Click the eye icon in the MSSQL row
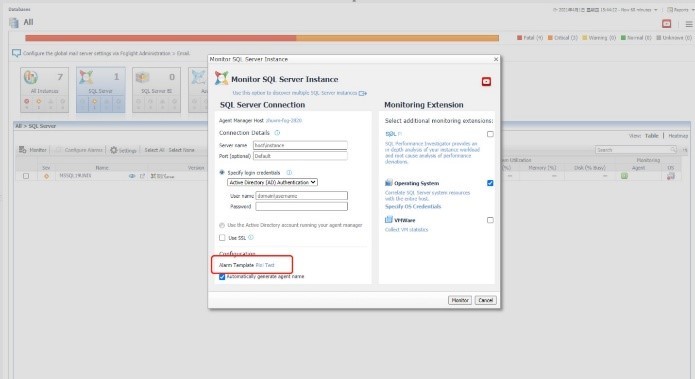Image resolution: width=695 pixels, height=379 pixels. tap(132, 176)
